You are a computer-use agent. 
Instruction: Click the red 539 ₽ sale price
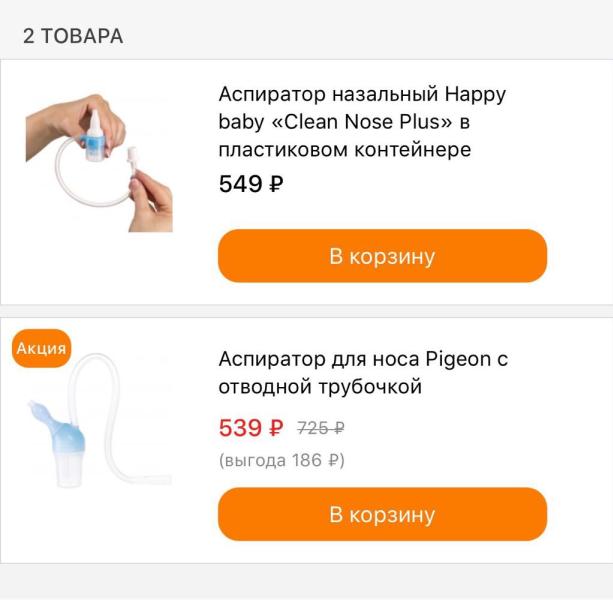click(x=251, y=428)
